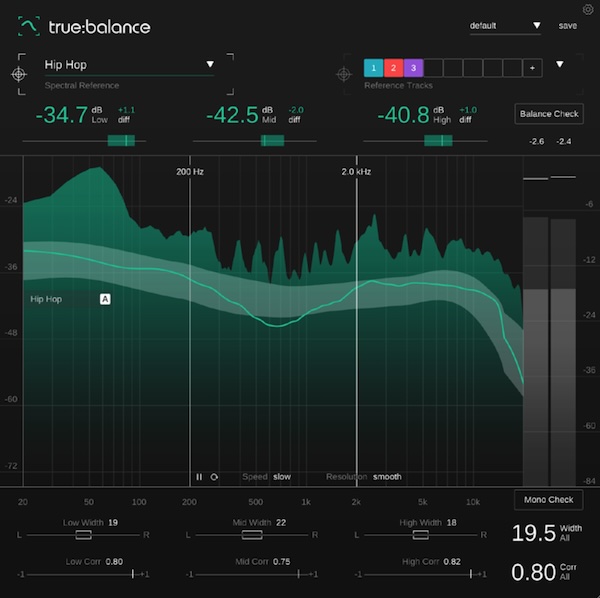This screenshot has height=598, width=600.
Task: Click the Low Width slider handle
Action: [83, 535]
